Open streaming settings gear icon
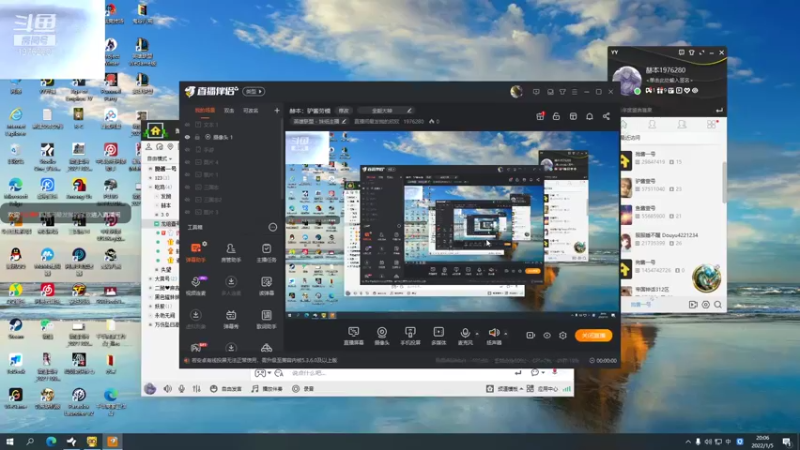Screen dimensions: 800x450 563,335
